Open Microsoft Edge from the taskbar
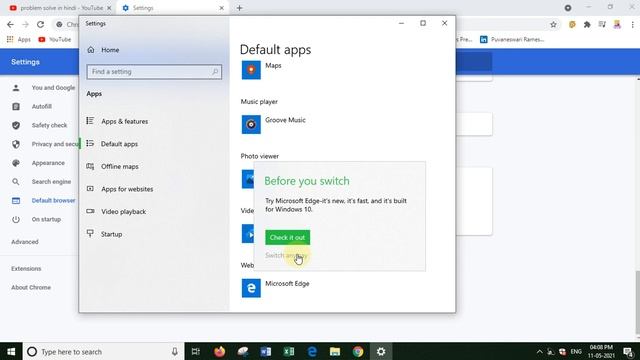This screenshot has width=640, height=360. tap(312, 351)
